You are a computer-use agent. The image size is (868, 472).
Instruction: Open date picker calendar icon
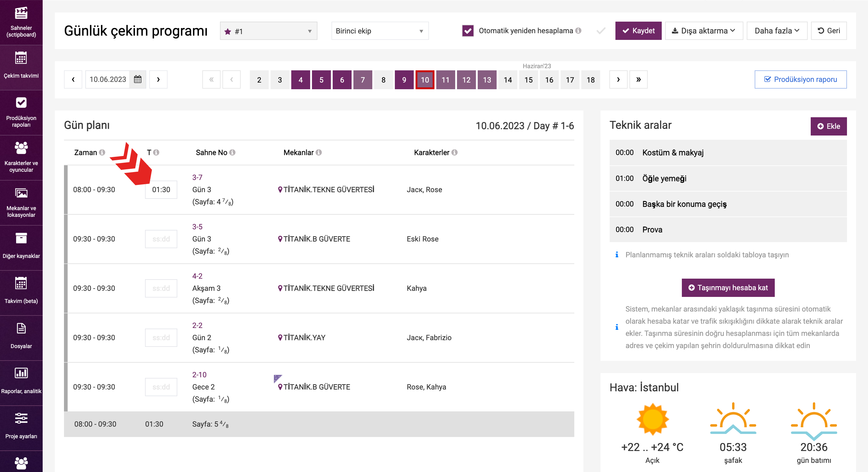[137, 79]
